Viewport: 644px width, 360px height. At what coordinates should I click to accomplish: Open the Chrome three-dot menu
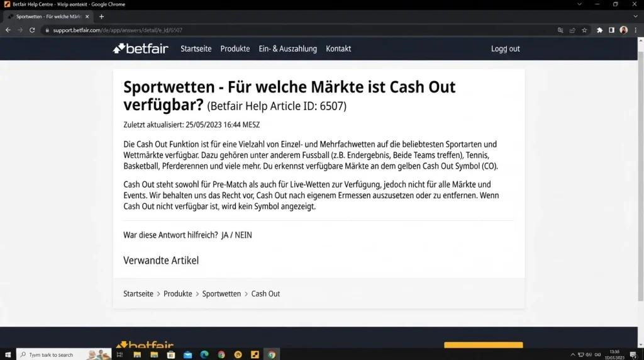click(635, 30)
